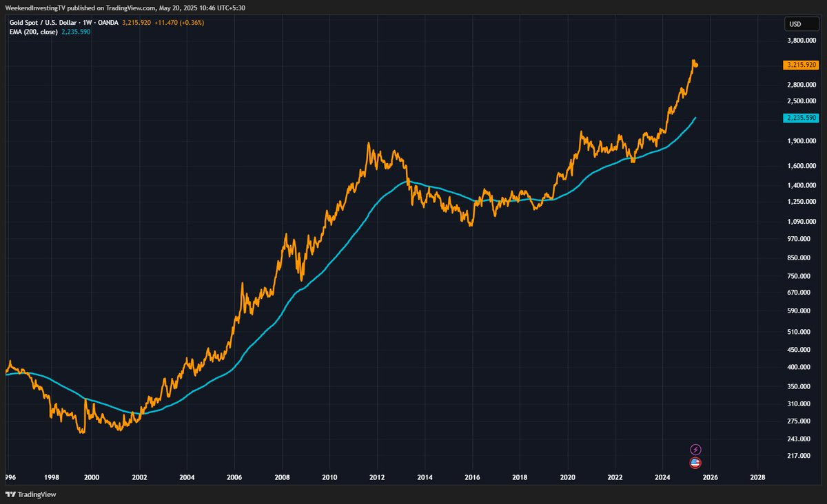Click the 2018 label on the time axis
Screen dimensions: 827x504
520,476
